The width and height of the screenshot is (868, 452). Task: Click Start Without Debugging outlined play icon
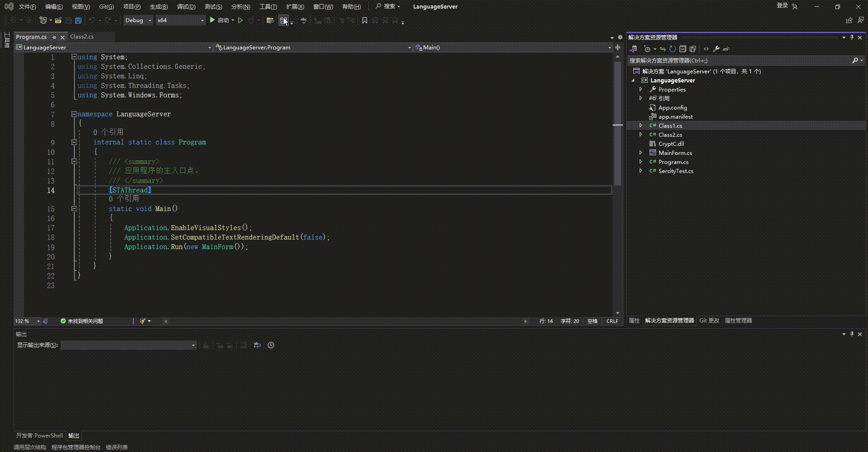(241, 20)
